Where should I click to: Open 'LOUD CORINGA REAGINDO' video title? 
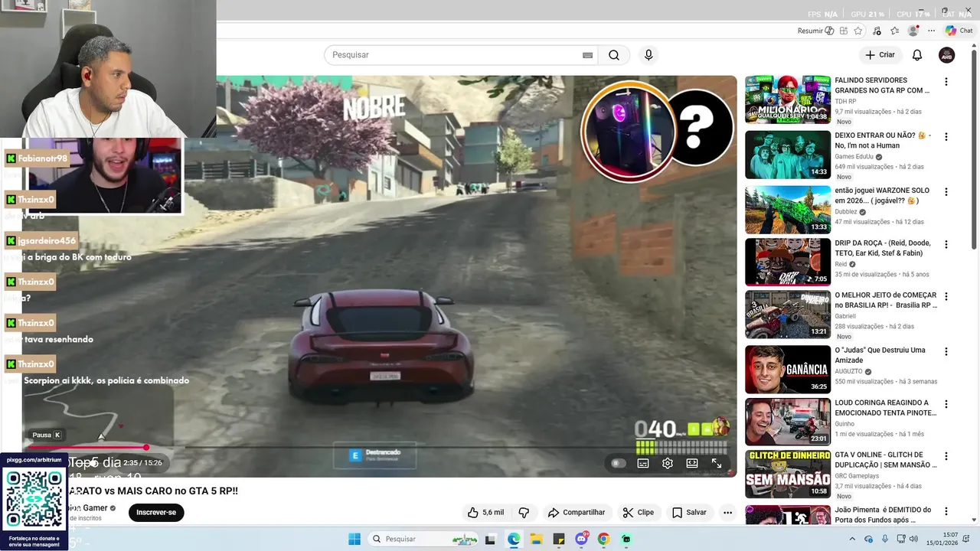point(886,408)
